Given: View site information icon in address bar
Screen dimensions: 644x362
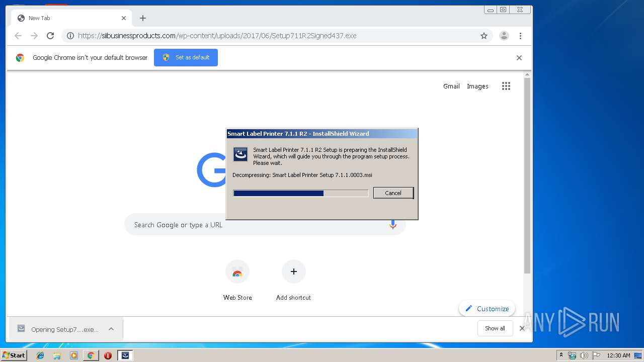Looking at the screenshot, I should point(70,36).
